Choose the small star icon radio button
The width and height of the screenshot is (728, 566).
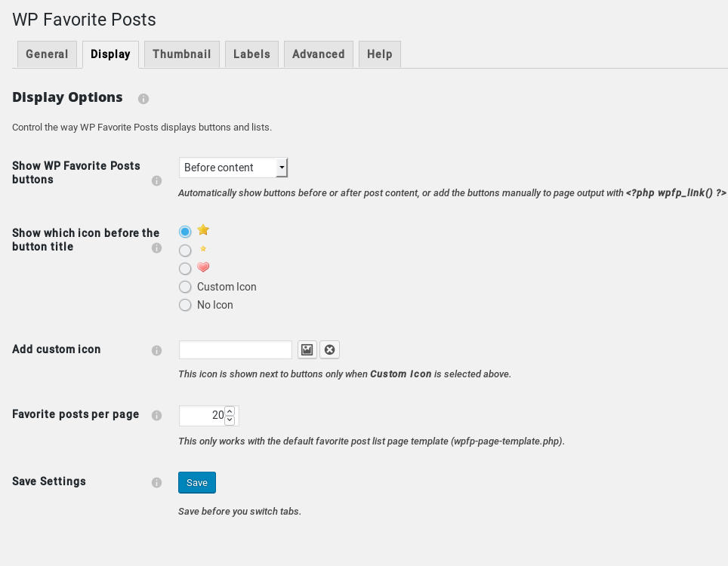coord(185,251)
